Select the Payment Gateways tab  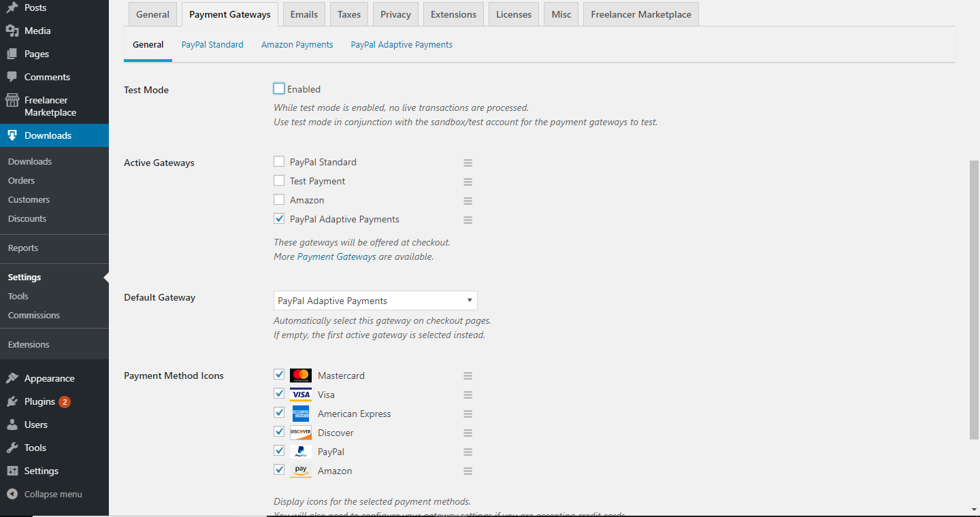[230, 14]
